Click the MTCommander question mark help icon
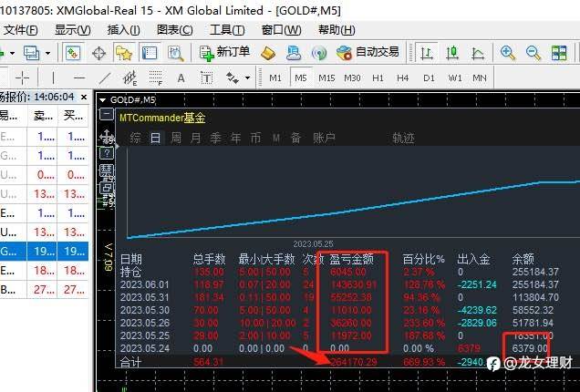580x392 pixels. [107, 153]
